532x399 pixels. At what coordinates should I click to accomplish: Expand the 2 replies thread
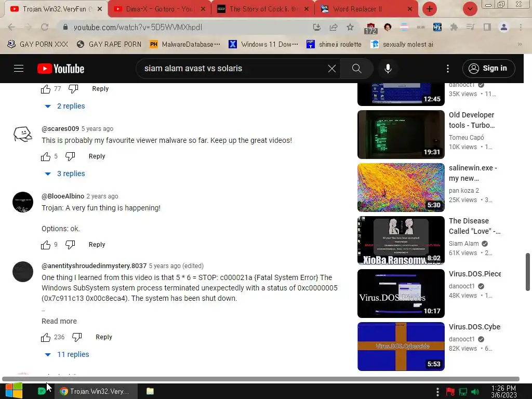[x=65, y=106]
